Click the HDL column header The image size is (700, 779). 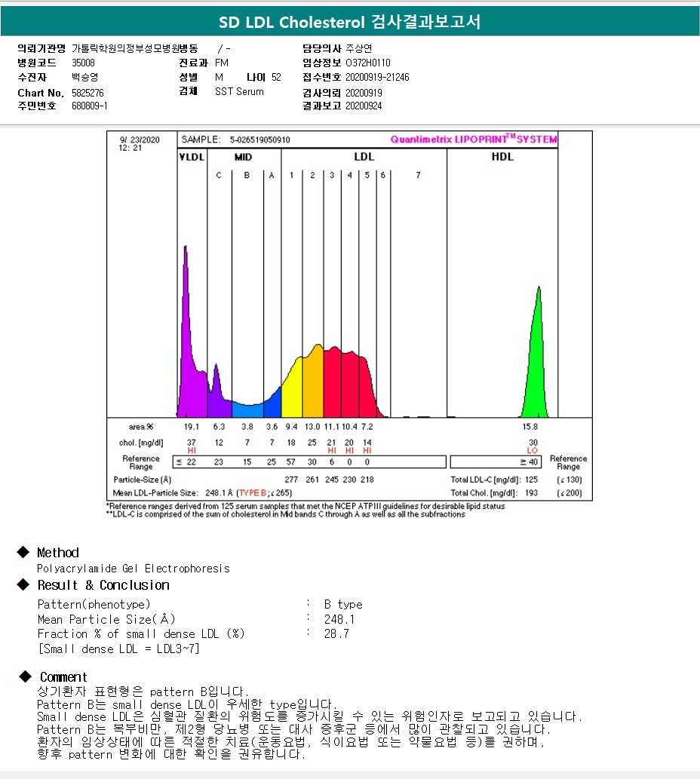pyautogui.click(x=502, y=157)
